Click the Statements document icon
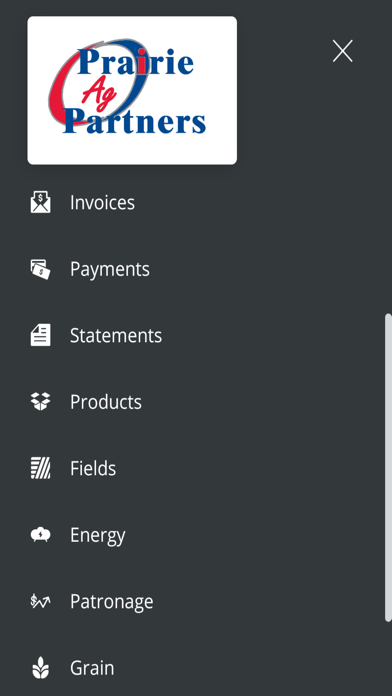Screen dimensions: 392x696 (x=40, y=335)
